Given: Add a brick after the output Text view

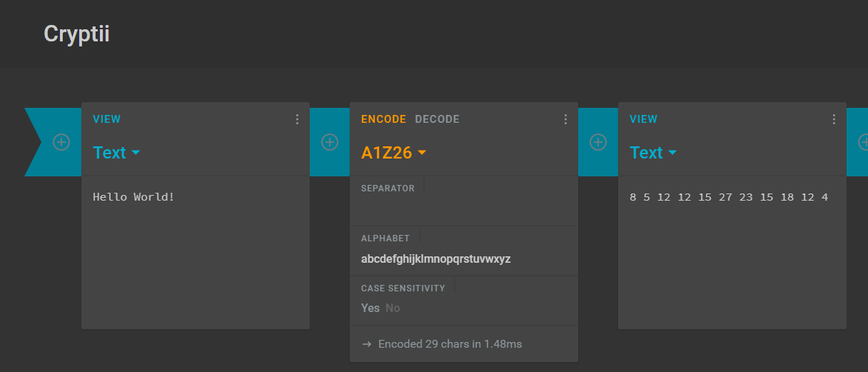Looking at the screenshot, I should tap(862, 142).
